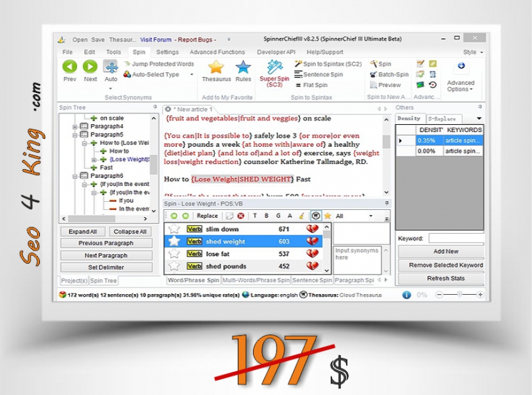Open the Settings ribbon tab

tap(168, 52)
